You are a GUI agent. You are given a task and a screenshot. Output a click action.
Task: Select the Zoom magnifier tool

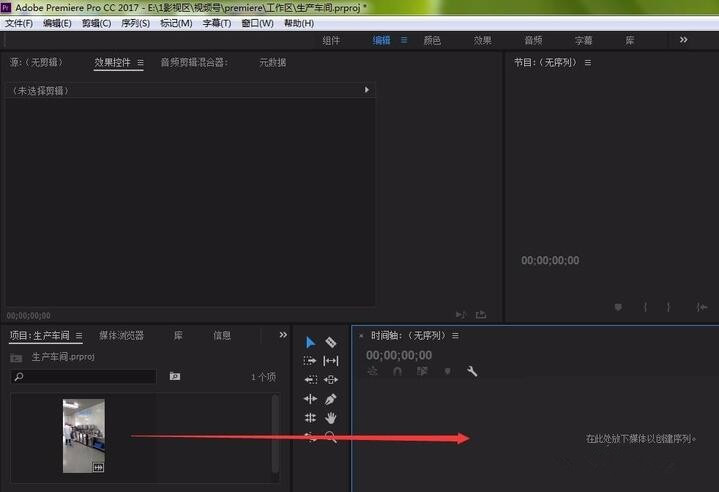click(331, 437)
